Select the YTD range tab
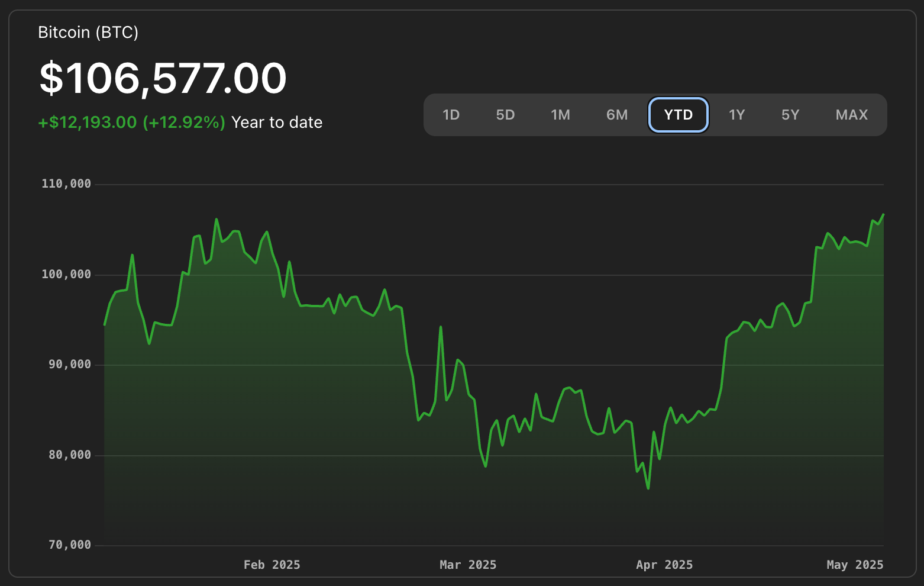 tap(679, 115)
